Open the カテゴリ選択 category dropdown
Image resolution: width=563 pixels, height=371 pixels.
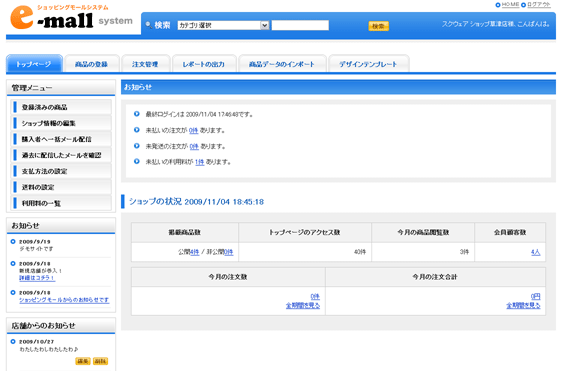pyautogui.click(x=223, y=25)
